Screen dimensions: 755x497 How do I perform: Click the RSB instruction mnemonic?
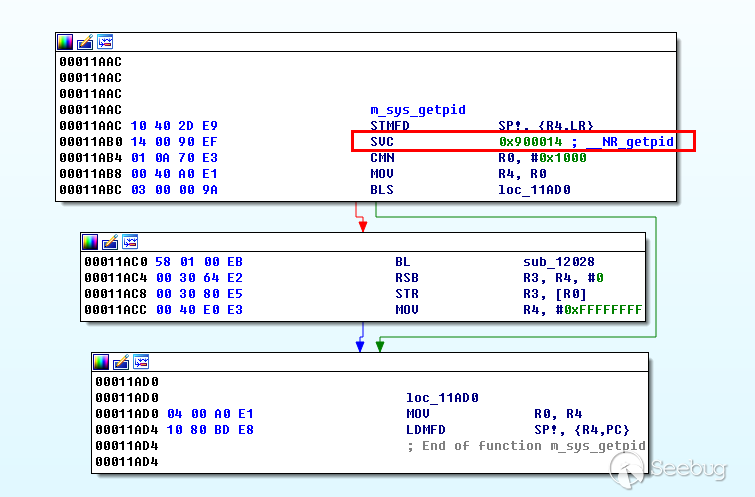coord(407,277)
